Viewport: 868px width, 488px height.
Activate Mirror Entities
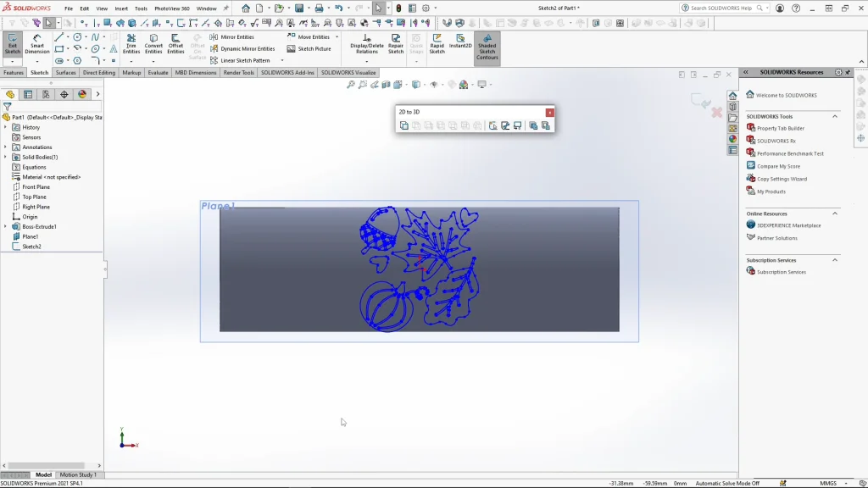click(x=232, y=37)
